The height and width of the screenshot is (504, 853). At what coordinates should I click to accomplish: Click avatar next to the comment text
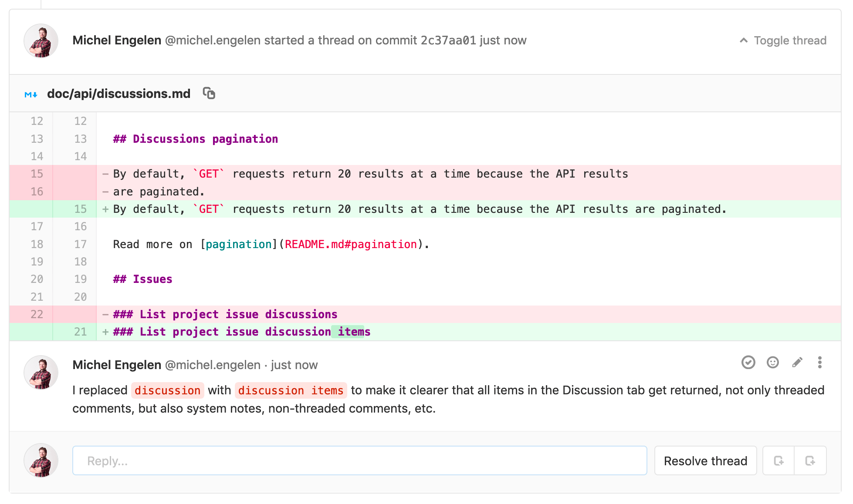tap(41, 373)
